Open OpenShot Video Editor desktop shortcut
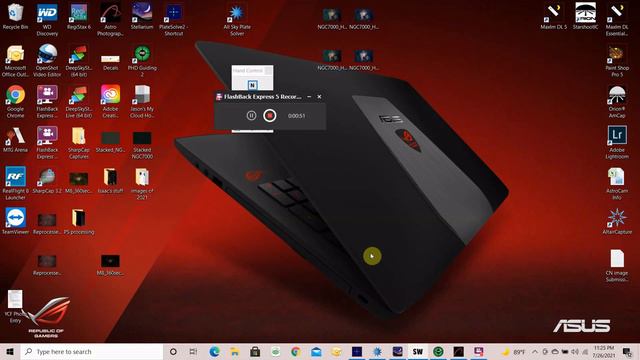This screenshot has width=640, height=360. point(47,60)
